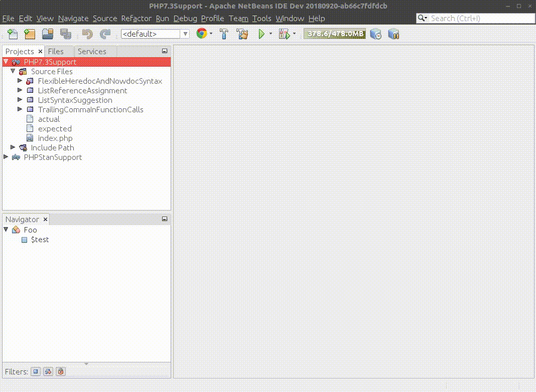Click the Redo arrow icon
The height and width of the screenshot is (392, 536).
click(105, 34)
